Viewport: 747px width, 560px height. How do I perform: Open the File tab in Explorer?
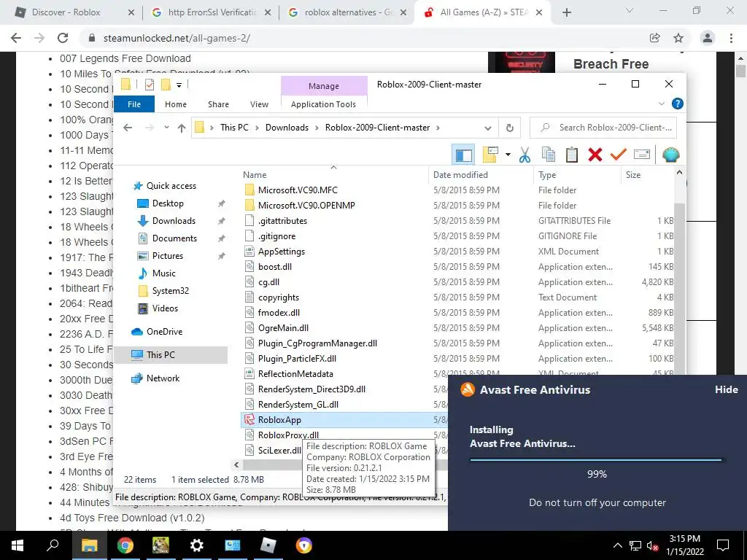pos(134,104)
